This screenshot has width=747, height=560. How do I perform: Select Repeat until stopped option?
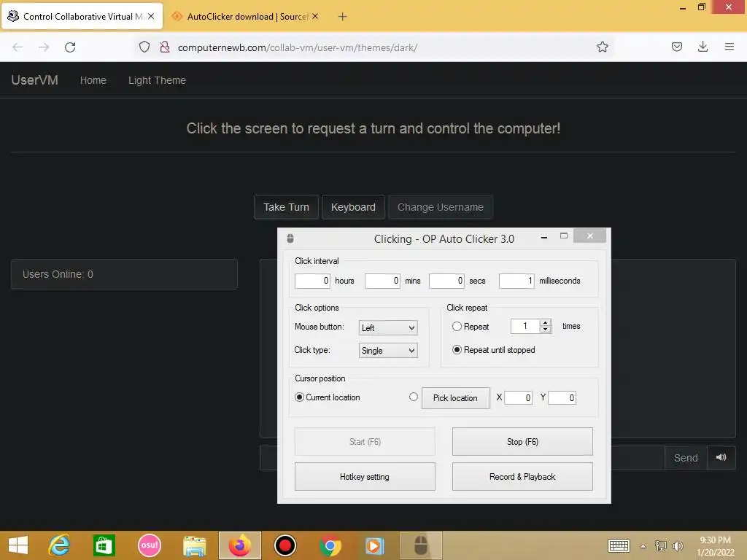[x=457, y=349]
